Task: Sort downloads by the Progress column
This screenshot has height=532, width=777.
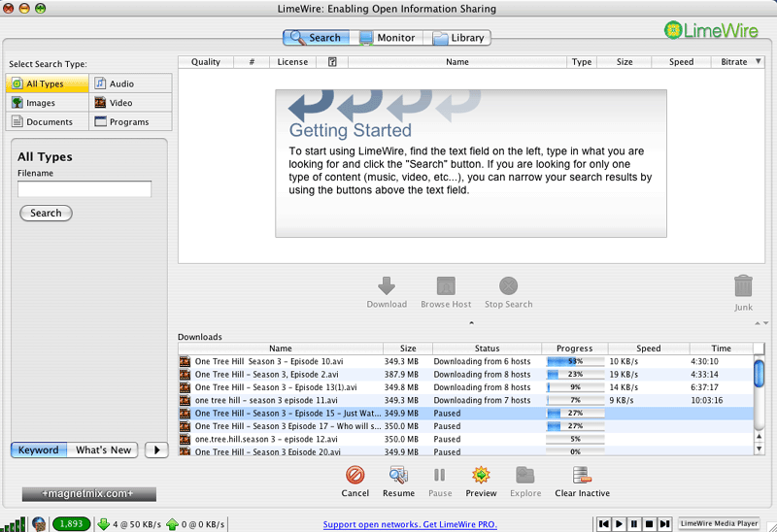Action: click(x=575, y=349)
